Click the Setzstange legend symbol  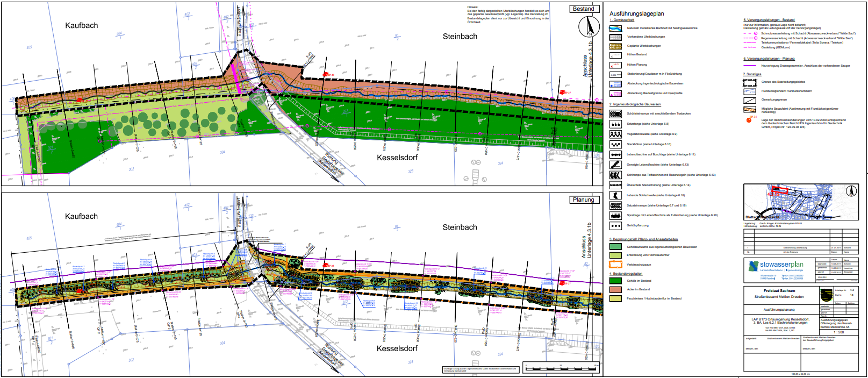[615, 124]
